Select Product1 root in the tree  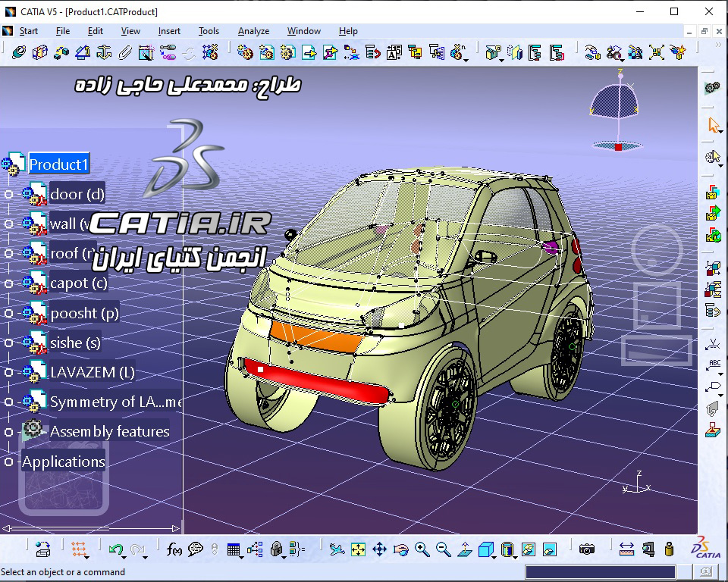coord(58,164)
